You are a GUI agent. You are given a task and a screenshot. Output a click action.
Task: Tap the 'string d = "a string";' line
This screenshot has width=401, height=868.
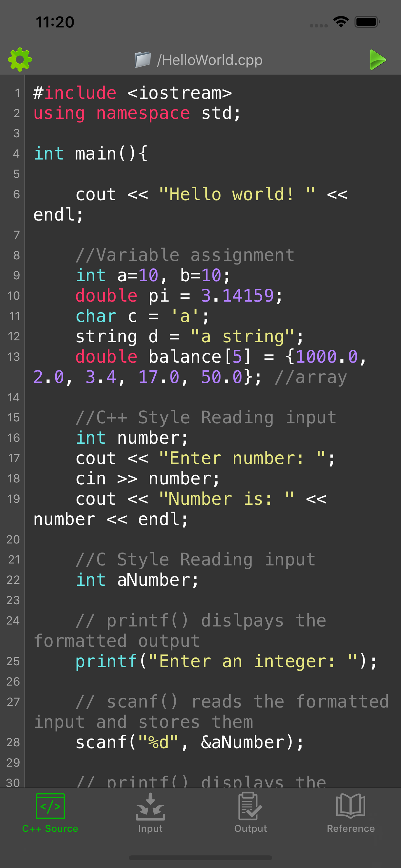coord(190,336)
